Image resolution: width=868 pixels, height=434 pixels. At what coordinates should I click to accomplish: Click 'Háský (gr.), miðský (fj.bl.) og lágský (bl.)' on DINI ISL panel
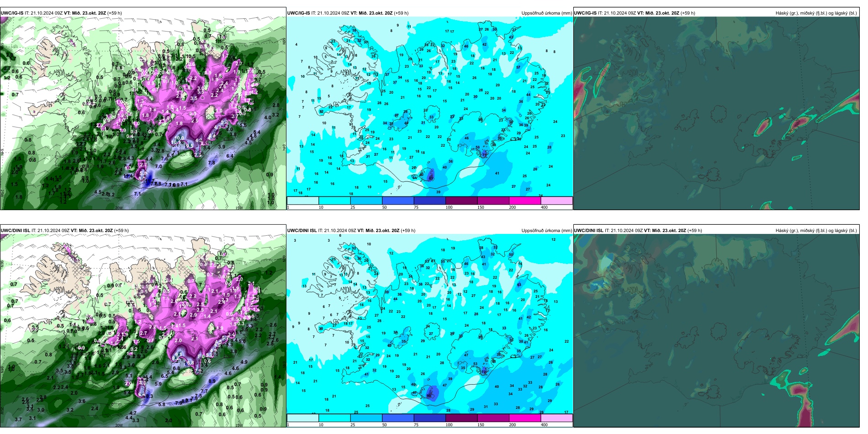click(816, 231)
